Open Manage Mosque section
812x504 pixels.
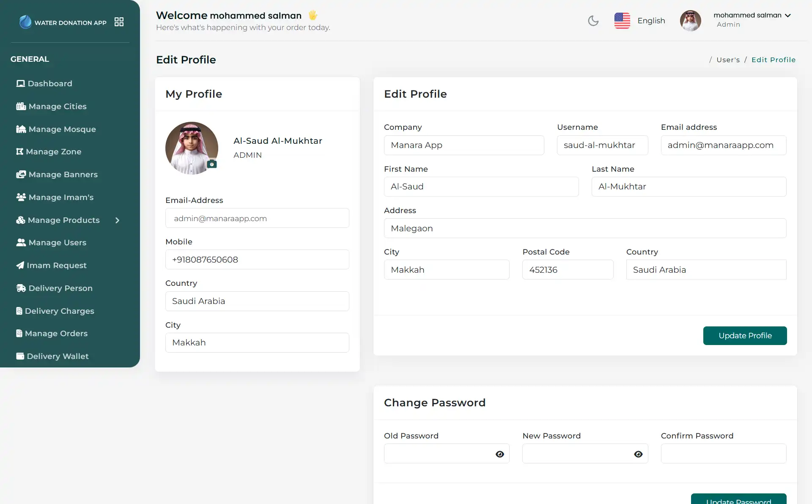tap(62, 129)
